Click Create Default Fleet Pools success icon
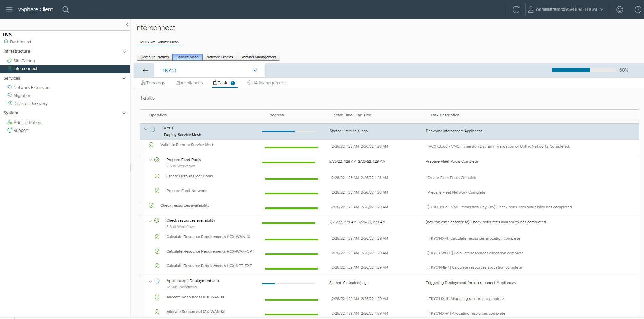 click(157, 176)
